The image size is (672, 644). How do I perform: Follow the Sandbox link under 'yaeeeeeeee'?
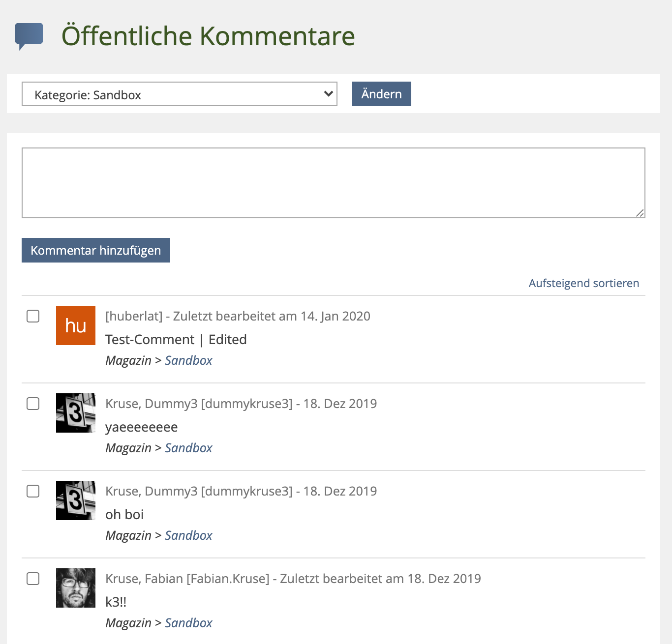point(188,448)
